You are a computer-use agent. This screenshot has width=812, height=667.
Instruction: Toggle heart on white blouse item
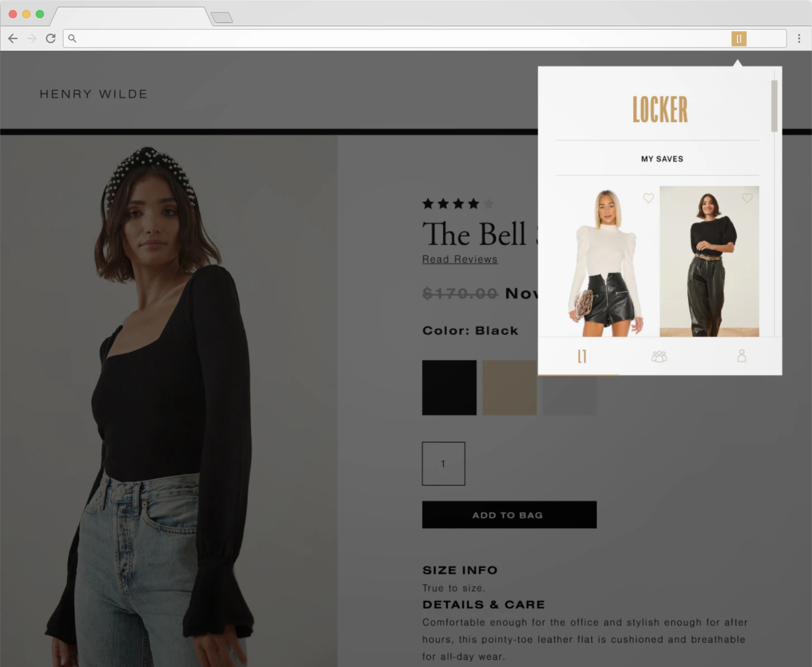[x=648, y=198]
